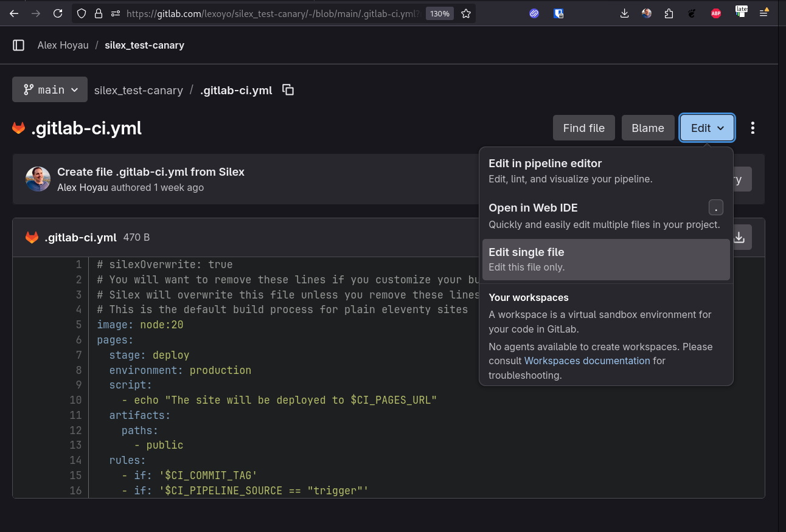The width and height of the screenshot is (786, 532).
Task: Toggle the tracking protection shield
Action: pos(81,13)
